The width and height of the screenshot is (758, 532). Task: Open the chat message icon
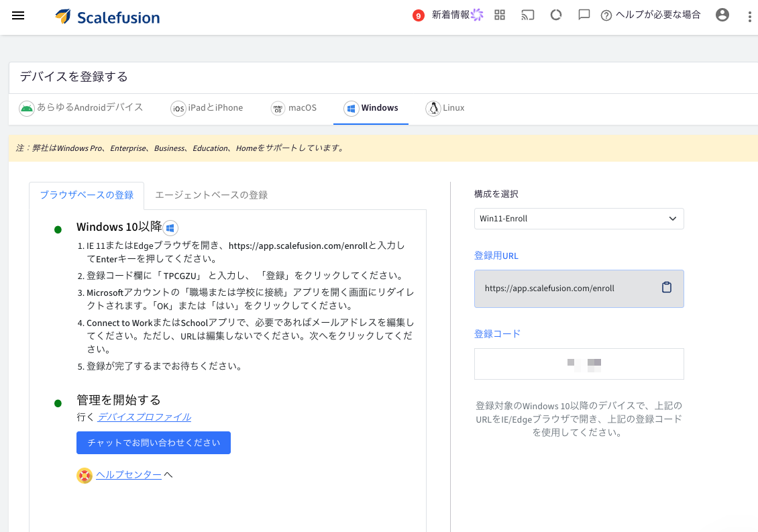(584, 15)
